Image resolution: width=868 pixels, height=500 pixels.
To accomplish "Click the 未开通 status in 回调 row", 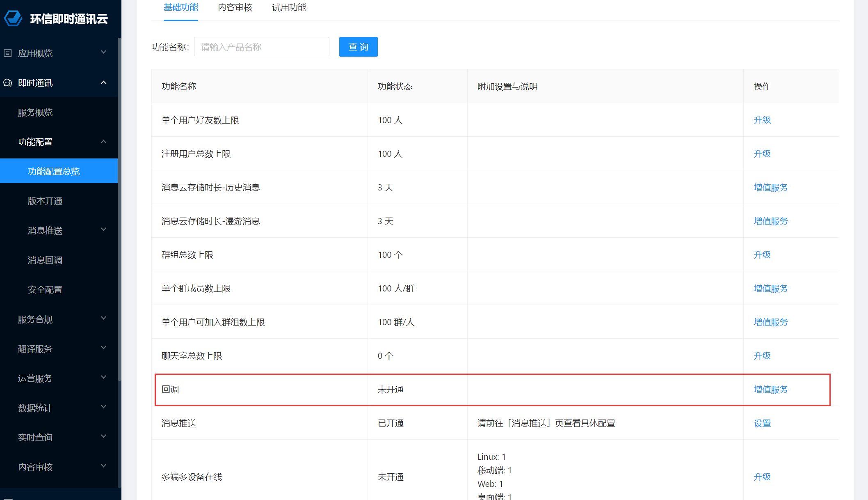I will pyautogui.click(x=391, y=390).
